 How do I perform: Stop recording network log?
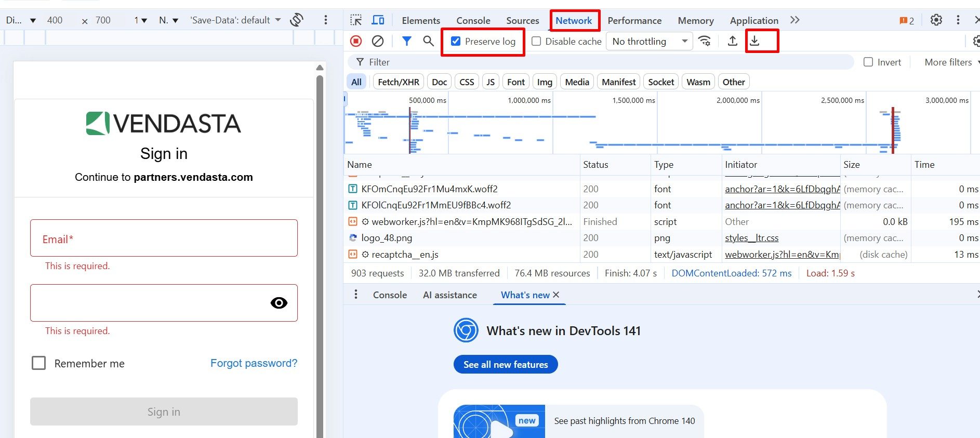coord(356,41)
